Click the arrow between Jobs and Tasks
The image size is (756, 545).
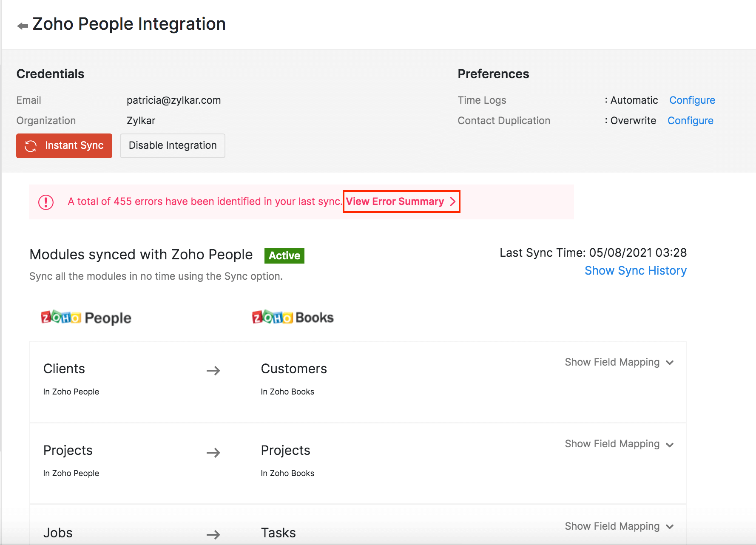click(x=213, y=534)
